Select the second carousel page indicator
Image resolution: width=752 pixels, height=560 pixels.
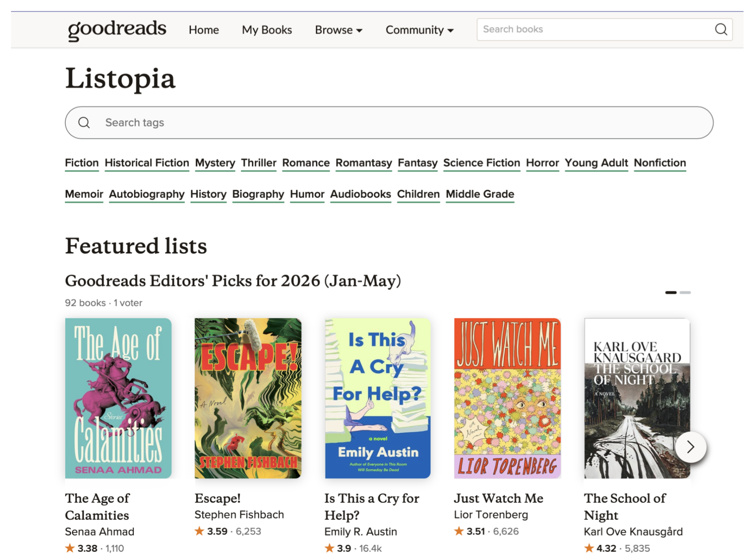click(685, 293)
